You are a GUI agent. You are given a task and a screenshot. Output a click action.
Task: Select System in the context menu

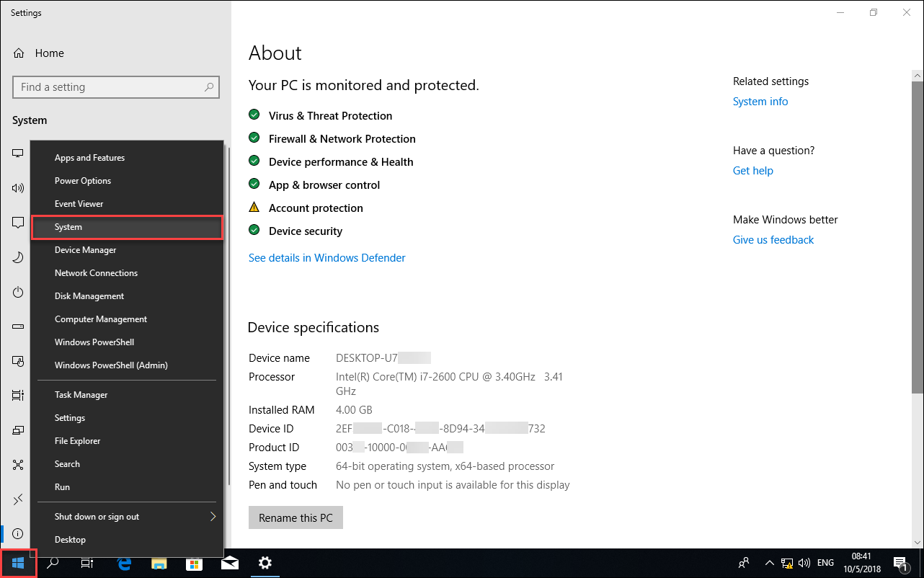click(127, 227)
